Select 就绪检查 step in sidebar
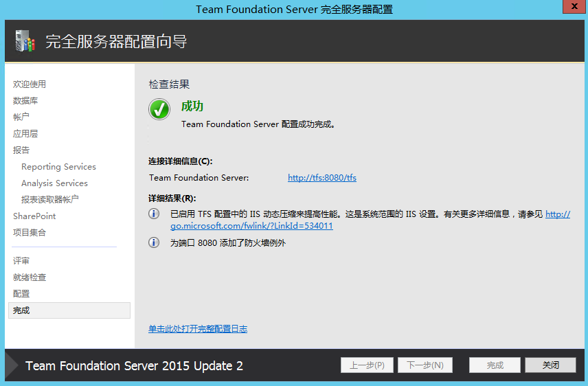 30,277
